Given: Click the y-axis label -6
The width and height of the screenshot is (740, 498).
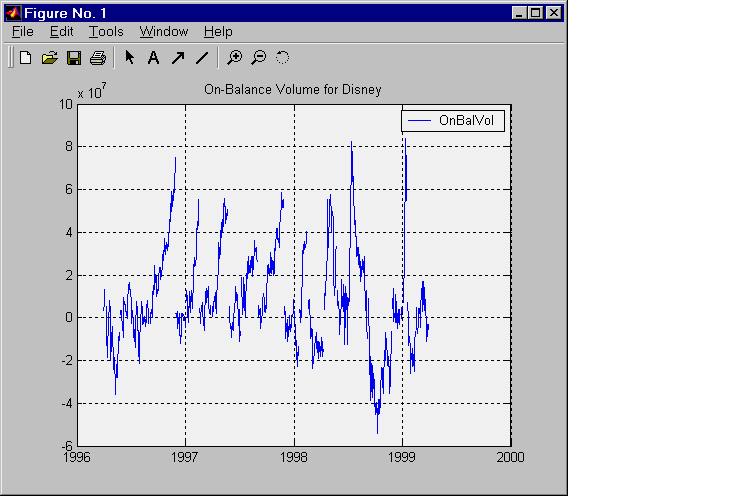Looking at the screenshot, I should coord(67,446).
